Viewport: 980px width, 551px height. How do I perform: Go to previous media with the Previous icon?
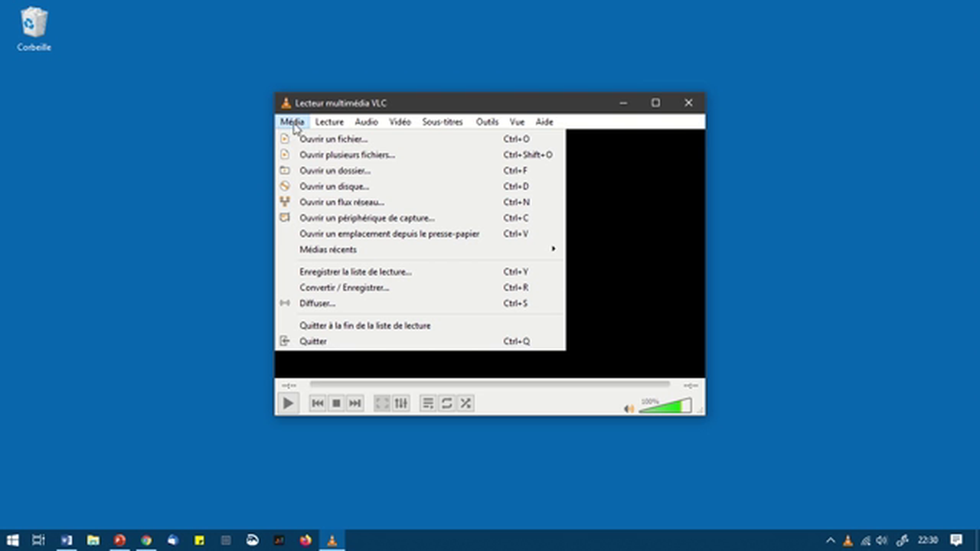(x=317, y=403)
